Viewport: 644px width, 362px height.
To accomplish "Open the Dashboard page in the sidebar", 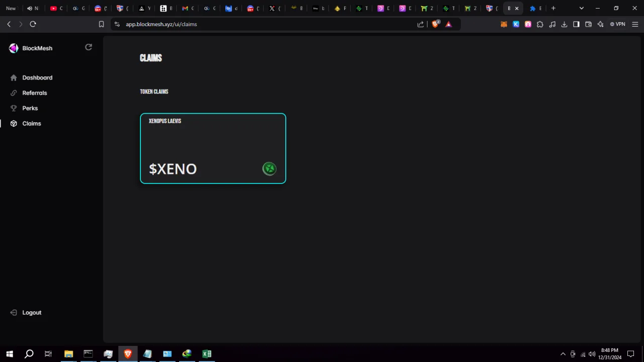I will click(x=37, y=77).
